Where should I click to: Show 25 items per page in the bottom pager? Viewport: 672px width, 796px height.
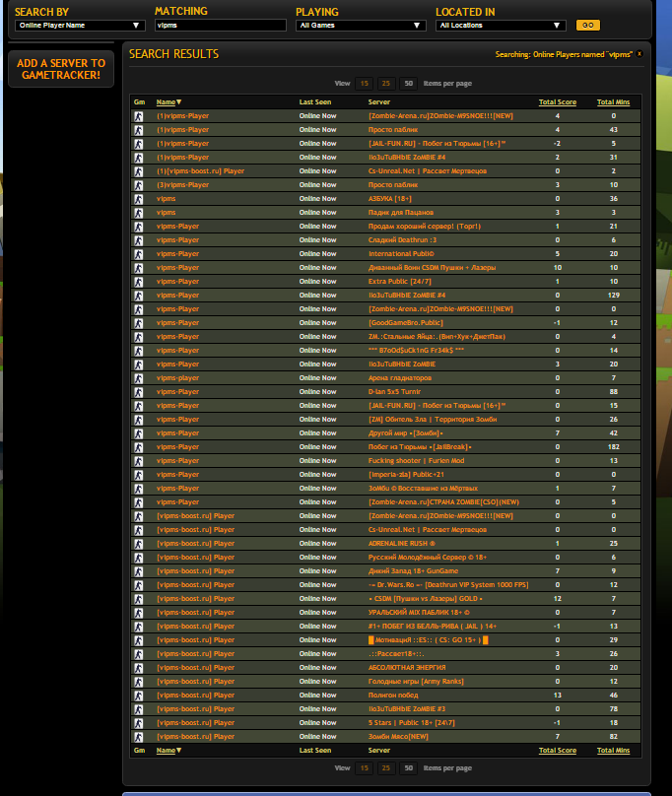pyautogui.click(x=386, y=768)
